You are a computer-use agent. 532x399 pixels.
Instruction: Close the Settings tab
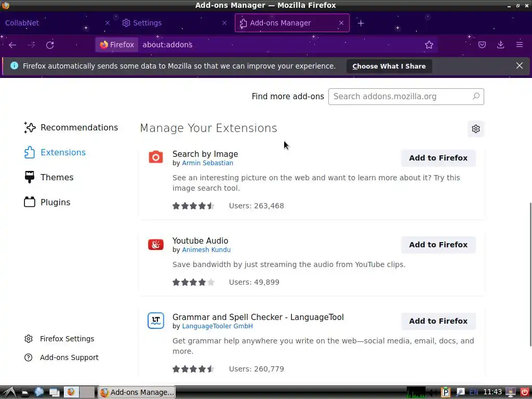point(224,23)
